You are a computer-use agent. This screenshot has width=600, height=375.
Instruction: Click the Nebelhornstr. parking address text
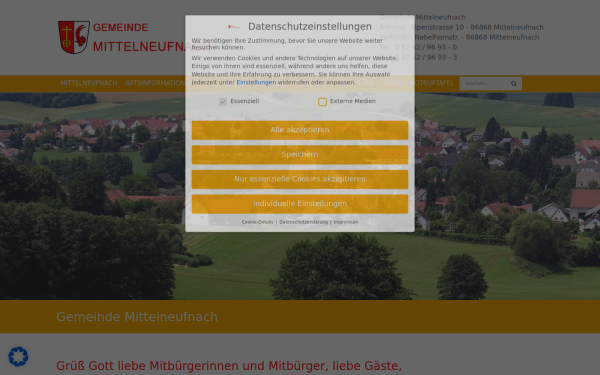[477, 37]
